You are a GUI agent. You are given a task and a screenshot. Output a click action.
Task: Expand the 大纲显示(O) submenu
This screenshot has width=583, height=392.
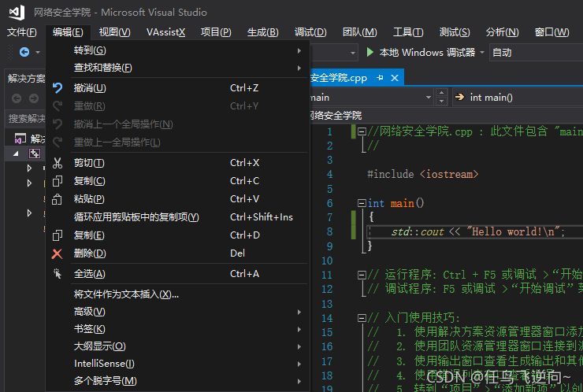click(x=178, y=346)
